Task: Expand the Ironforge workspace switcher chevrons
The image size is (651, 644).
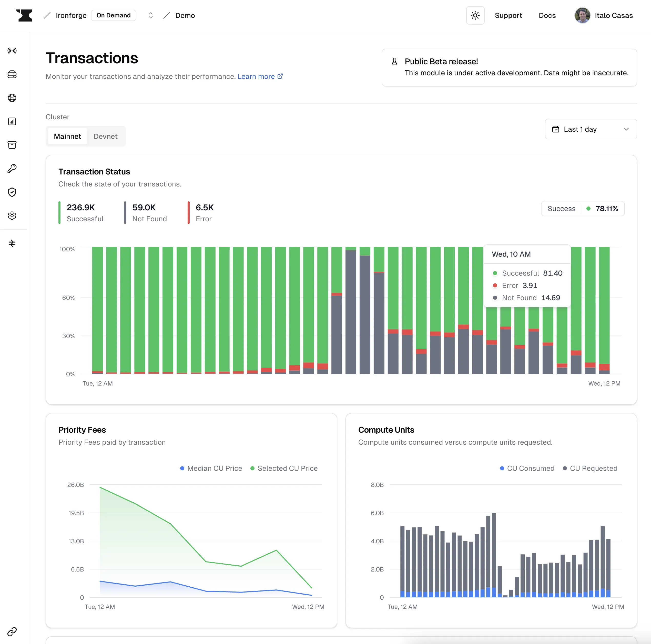Action: coord(151,15)
